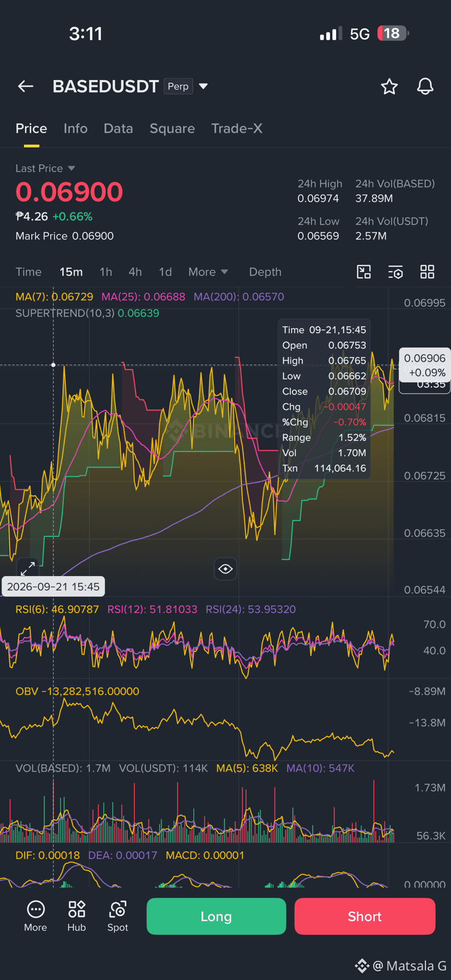Add BASEDUSDT to favorites with star icon

pos(389,86)
